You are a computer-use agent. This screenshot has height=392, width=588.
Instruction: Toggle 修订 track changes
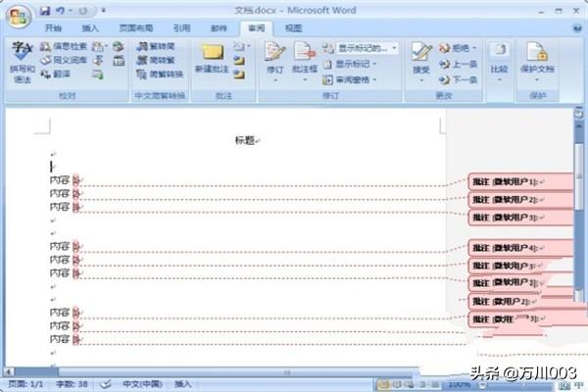[274, 62]
